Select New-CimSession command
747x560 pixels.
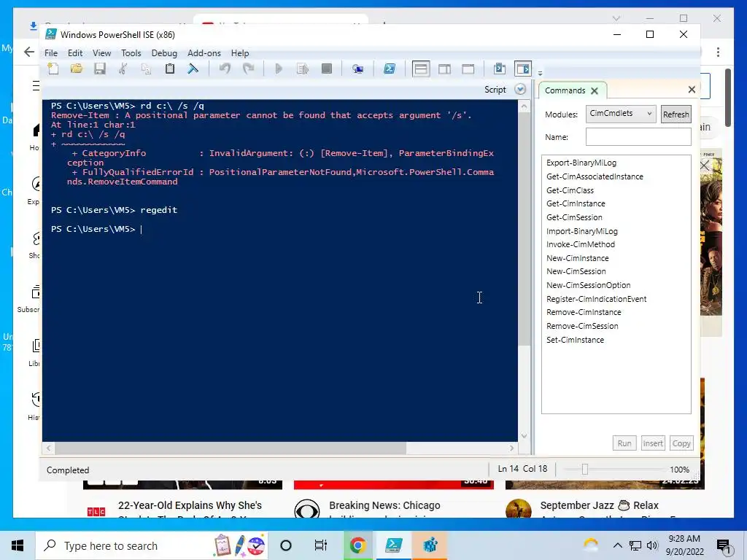pyautogui.click(x=576, y=271)
